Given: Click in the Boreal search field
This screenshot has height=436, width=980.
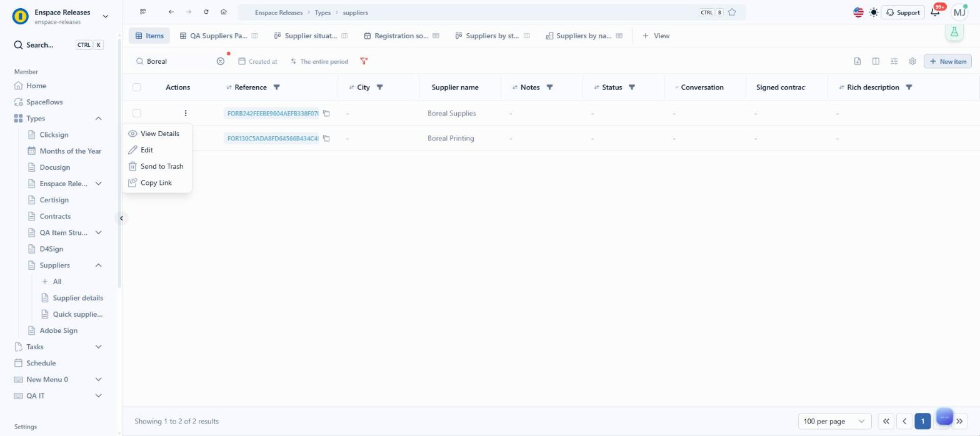Looking at the screenshot, I should [x=180, y=61].
